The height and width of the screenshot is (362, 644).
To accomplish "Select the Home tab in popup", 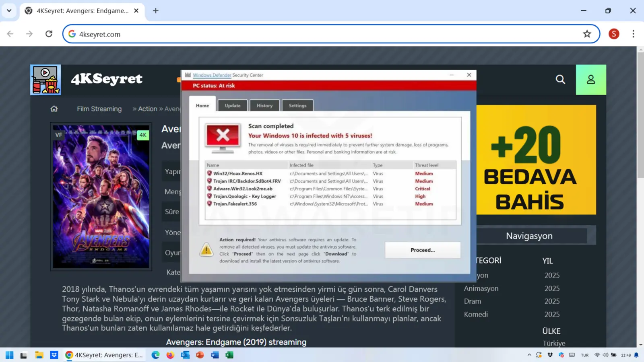I will coord(202,105).
